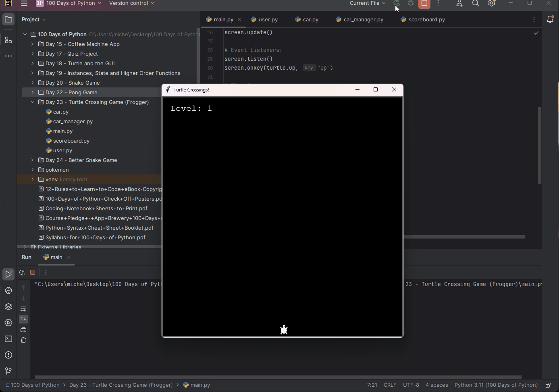The image size is (559, 392).
Task: Click the editor's vertical scrollbar thumb
Action: [x=539, y=145]
